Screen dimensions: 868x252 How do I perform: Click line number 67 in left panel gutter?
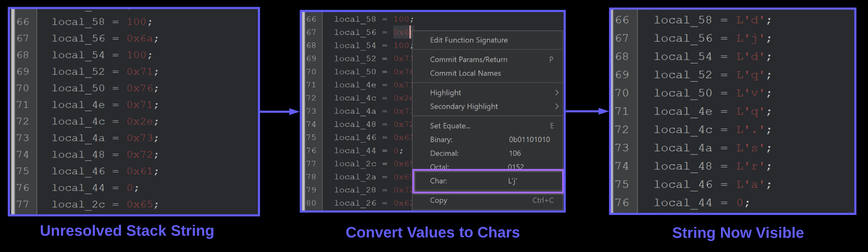23,38
